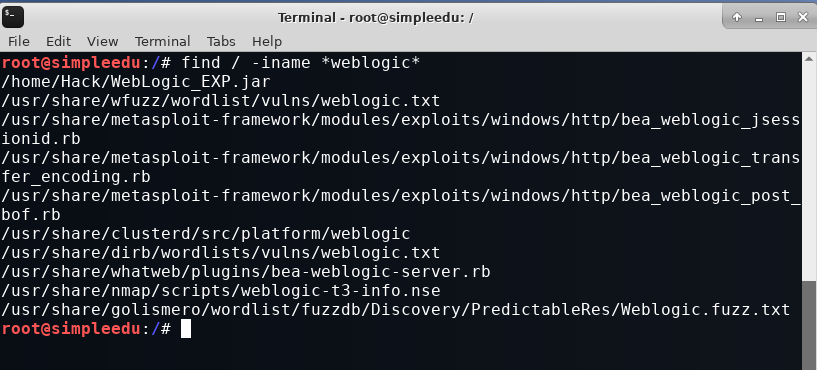
Task: Click the Weblogic.fuzz.txt result line
Action: (x=395, y=310)
